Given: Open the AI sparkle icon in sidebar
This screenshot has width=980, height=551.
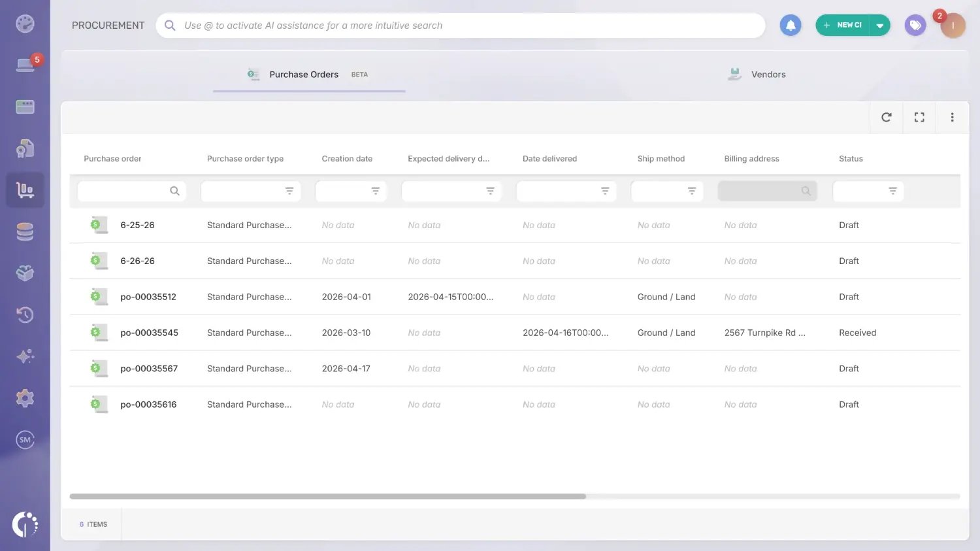Looking at the screenshot, I should (25, 356).
